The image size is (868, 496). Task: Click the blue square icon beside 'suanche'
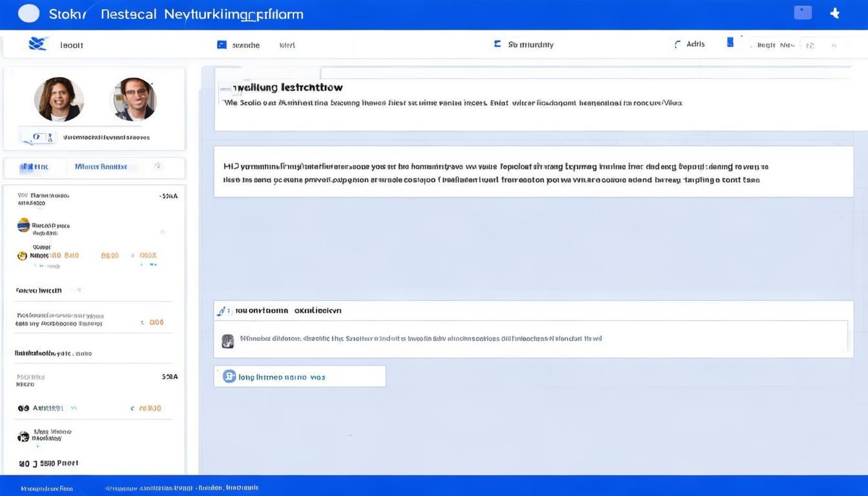[x=222, y=45]
